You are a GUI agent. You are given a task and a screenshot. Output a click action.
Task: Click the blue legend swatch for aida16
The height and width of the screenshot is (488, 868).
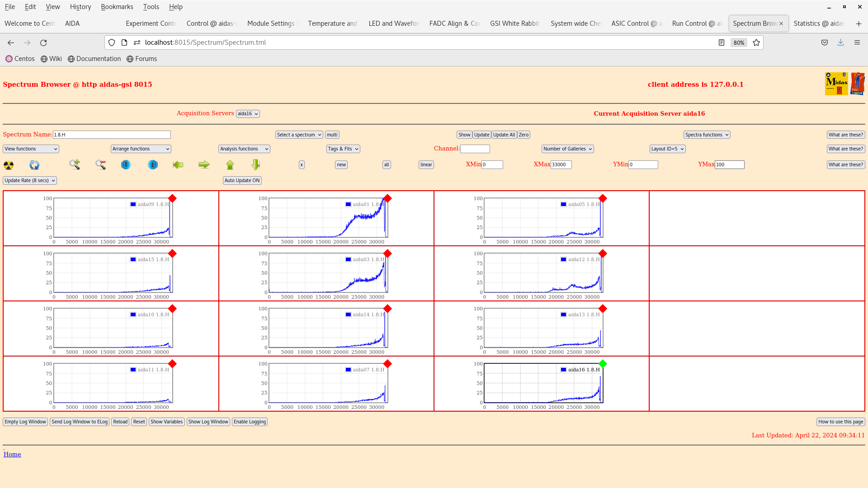click(564, 370)
